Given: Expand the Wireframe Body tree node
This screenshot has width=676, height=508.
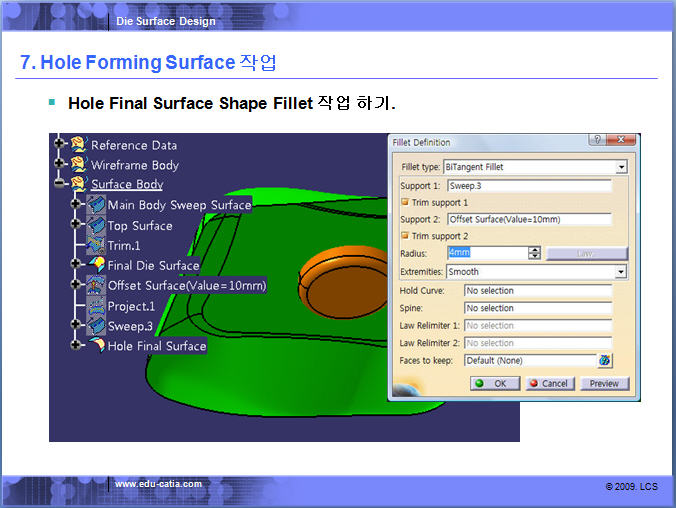Looking at the screenshot, I should point(60,164).
